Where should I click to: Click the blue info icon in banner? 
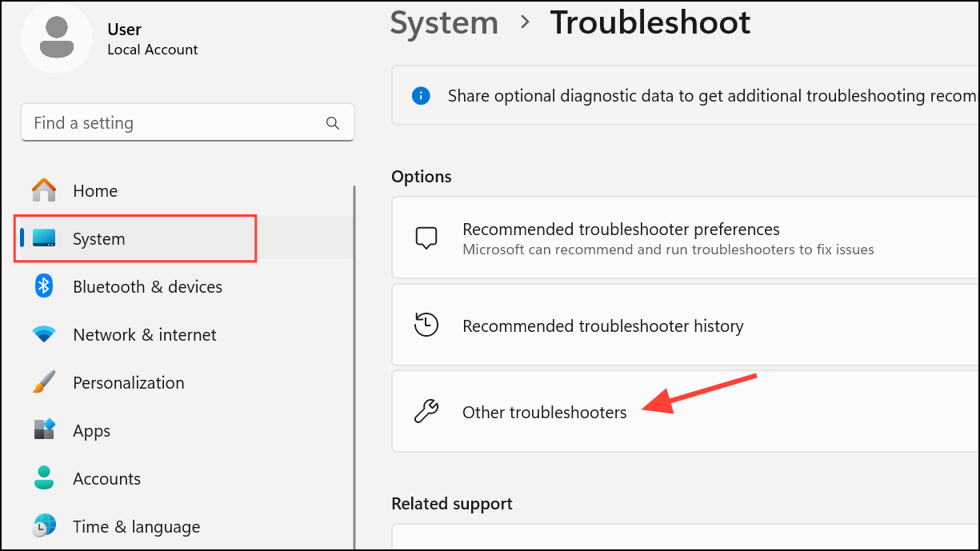(421, 96)
